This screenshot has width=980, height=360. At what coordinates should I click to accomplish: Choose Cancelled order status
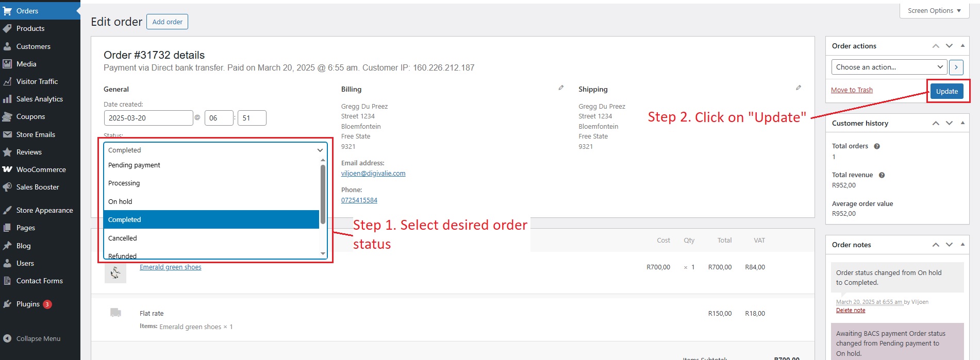pyautogui.click(x=123, y=238)
